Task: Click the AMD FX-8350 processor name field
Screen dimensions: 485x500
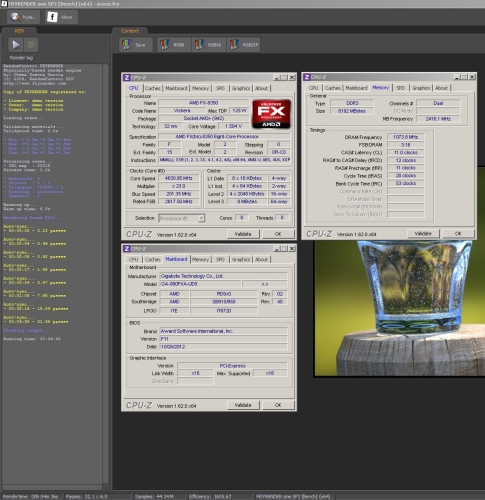Action: tap(203, 103)
